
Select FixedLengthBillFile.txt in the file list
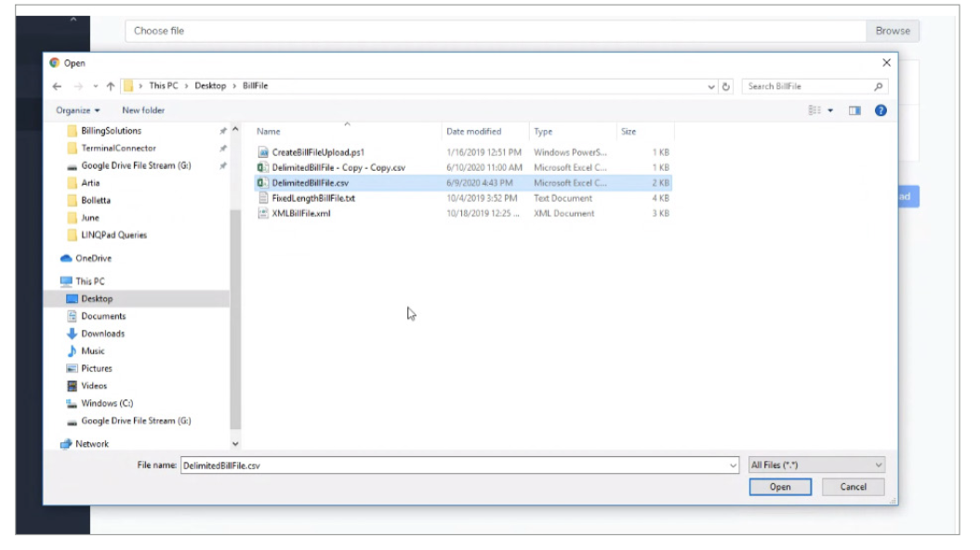pyautogui.click(x=312, y=198)
